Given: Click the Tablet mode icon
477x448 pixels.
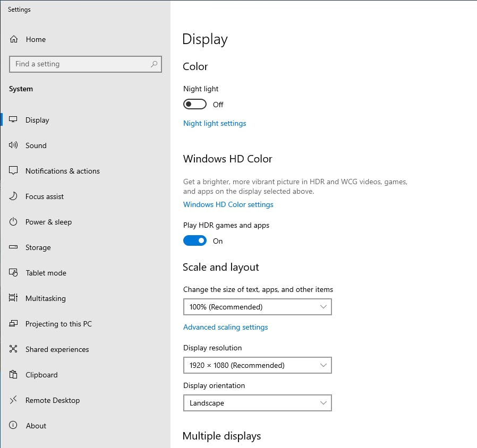Looking at the screenshot, I should (x=13, y=273).
